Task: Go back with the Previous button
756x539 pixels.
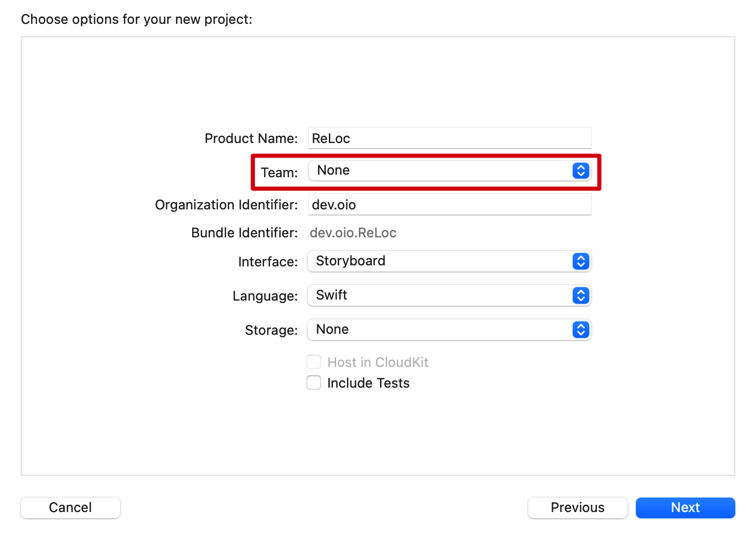Action: [x=577, y=507]
